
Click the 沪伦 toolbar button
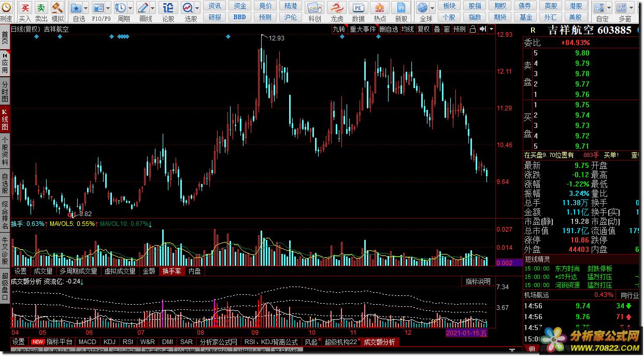[291, 17]
